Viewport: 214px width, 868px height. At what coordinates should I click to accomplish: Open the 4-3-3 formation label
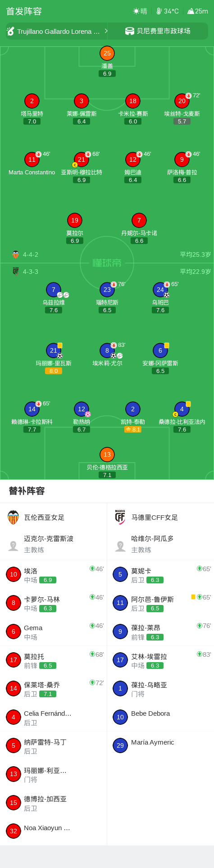[31, 272]
